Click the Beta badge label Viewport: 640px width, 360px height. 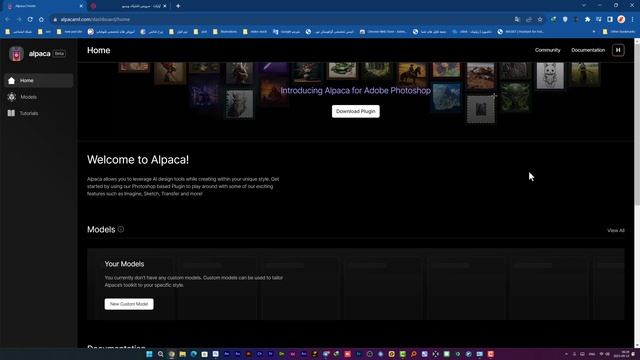pyautogui.click(x=59, y=53)
